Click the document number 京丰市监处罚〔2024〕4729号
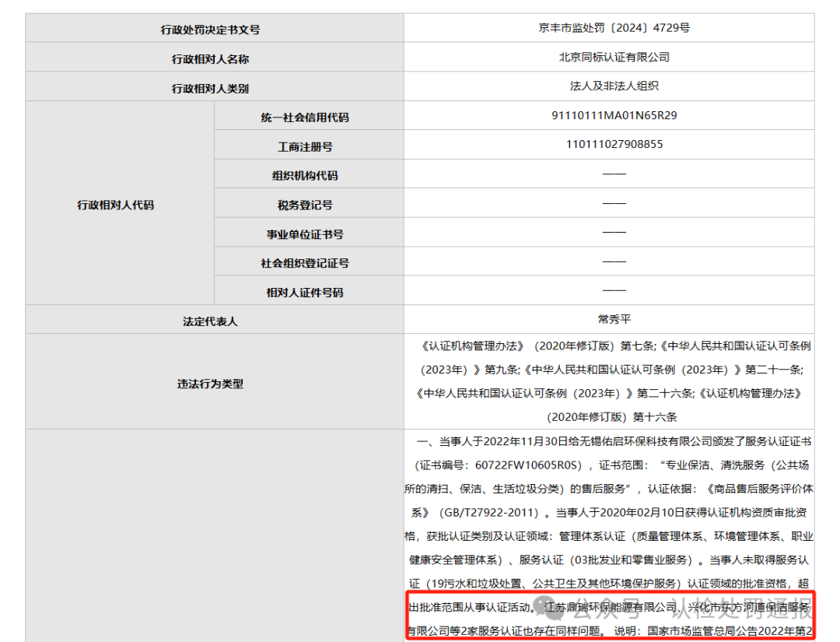 tap(614, 27)
